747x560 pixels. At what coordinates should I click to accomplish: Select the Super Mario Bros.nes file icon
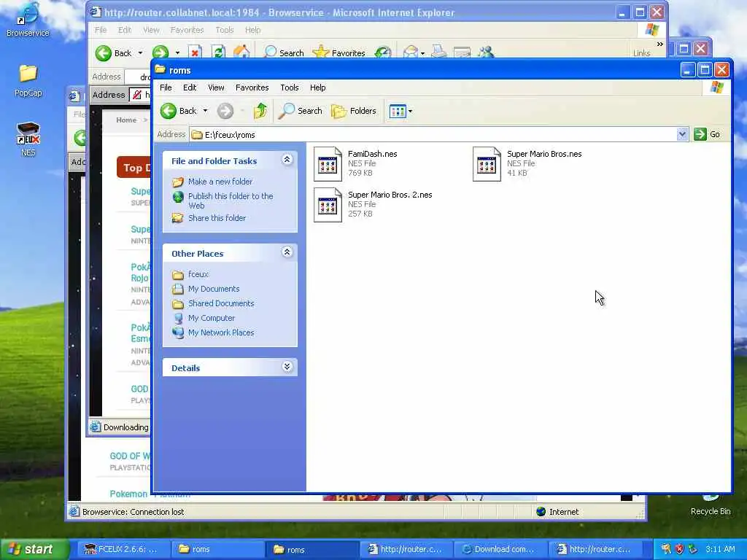[487, 164]
